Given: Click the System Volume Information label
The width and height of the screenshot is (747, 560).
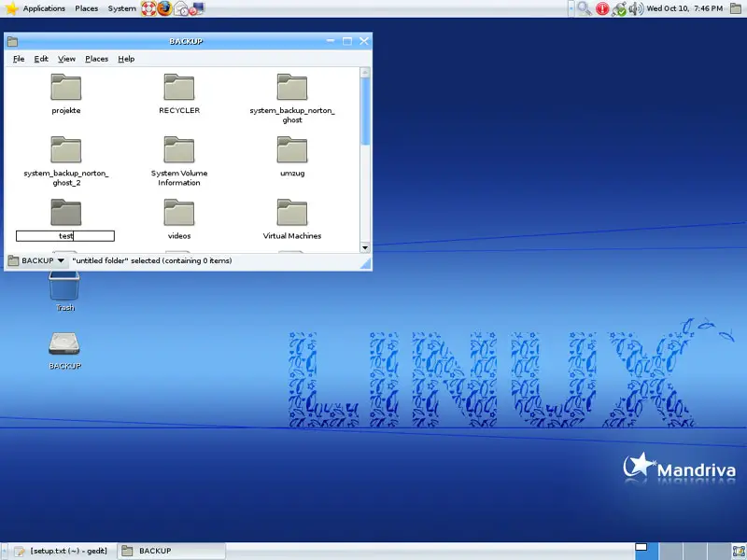Looking at the screenshot, I should [179, 178].
